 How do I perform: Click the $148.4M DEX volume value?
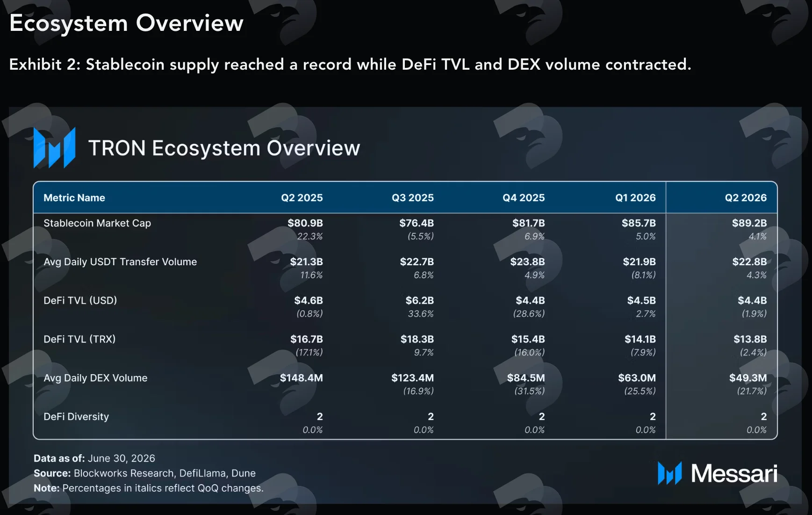click(x=302, y=378)
